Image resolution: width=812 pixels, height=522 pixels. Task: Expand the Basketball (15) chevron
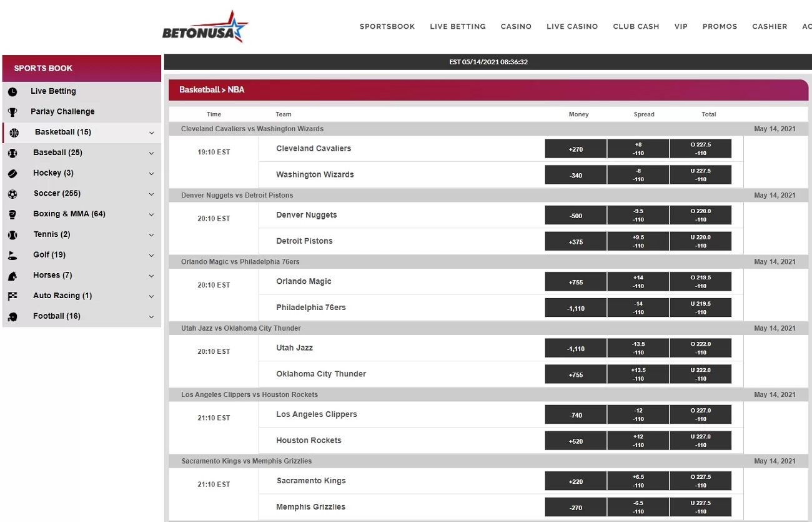click(x=152, y=133)
